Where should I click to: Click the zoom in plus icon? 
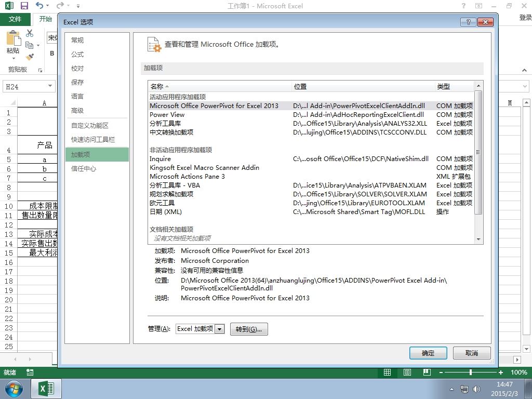(501, 373)
